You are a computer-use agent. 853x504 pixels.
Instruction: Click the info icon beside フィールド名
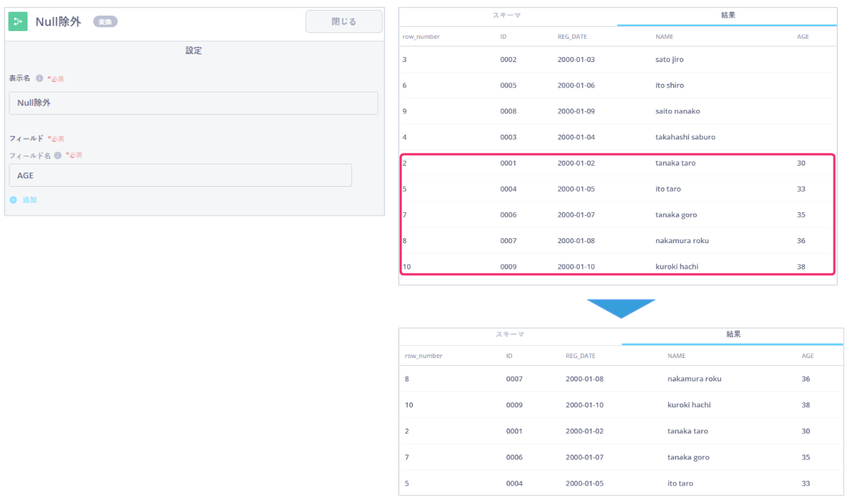click(x=58, y=155)
